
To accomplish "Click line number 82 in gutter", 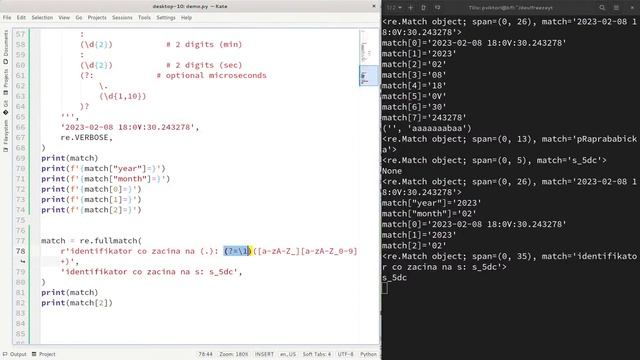I will point(21,303).
